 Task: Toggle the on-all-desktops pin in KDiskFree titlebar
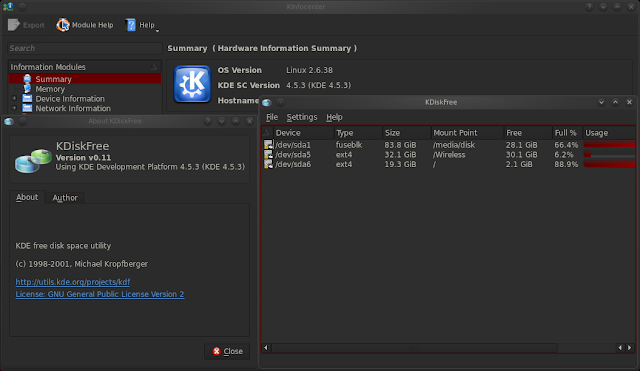[x=280, y=102]
